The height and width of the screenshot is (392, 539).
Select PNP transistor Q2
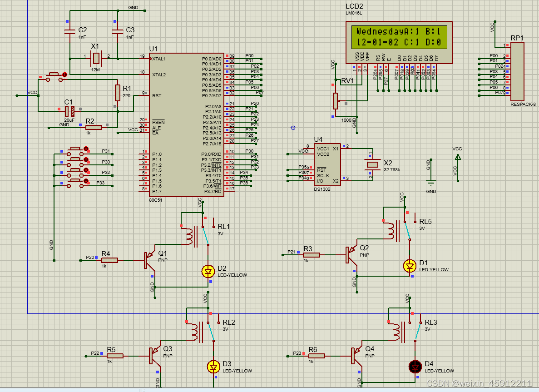click(x=351, y=255)
